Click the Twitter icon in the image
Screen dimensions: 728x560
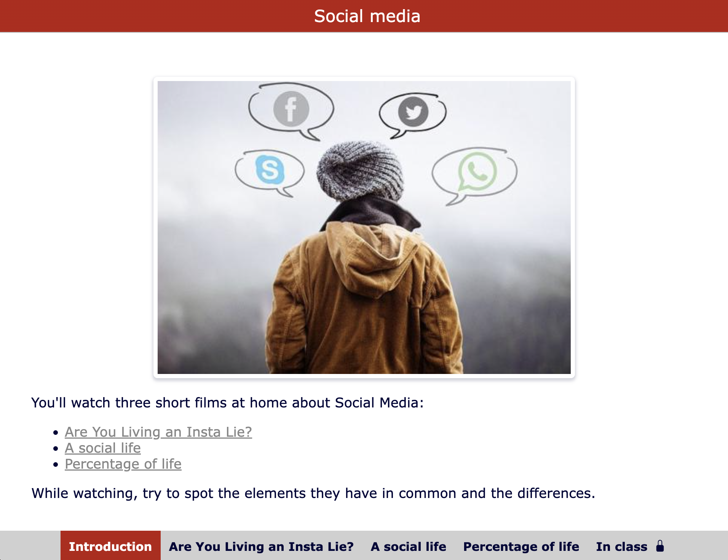[x=413, y=111]
